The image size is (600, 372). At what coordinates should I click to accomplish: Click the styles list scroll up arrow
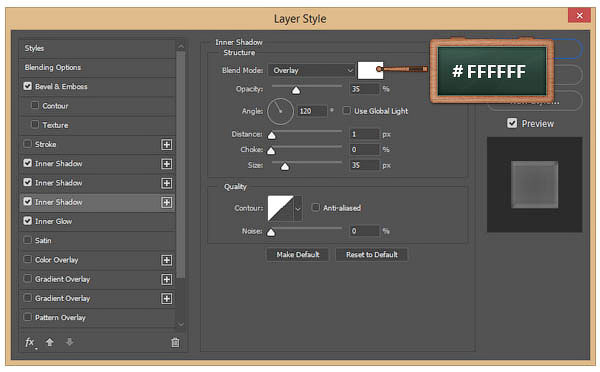click(181, 46)
